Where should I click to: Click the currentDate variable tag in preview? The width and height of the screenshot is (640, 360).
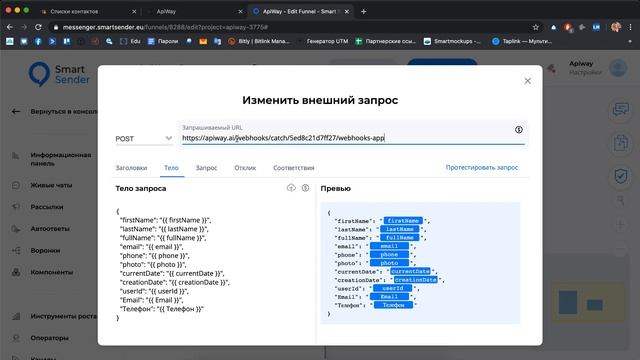click(410, 271)
